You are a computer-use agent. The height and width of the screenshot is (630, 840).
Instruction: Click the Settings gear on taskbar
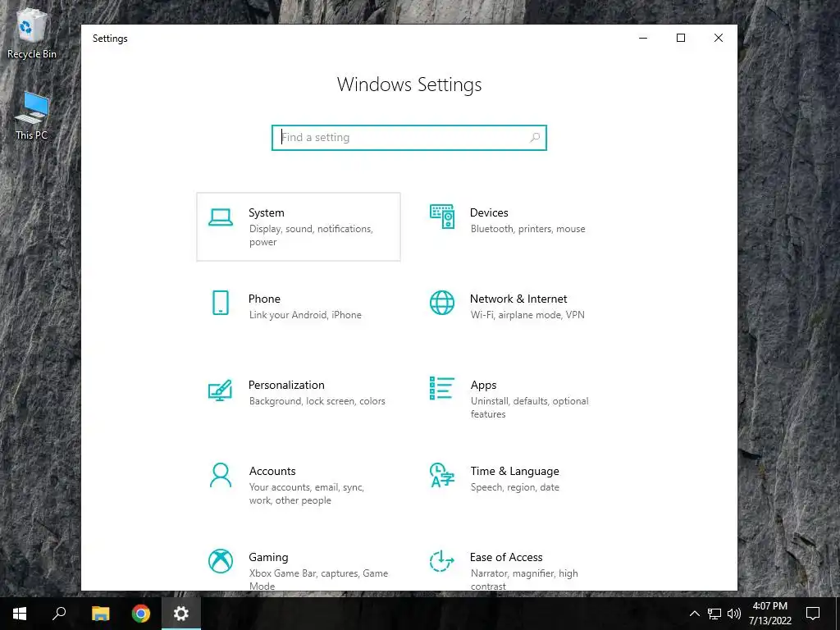[181, 614]
